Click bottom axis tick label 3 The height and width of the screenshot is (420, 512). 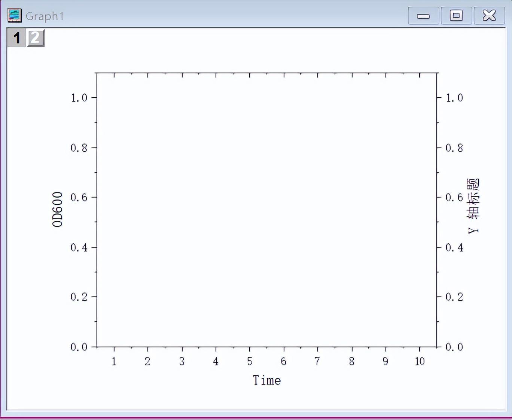pos(182,361)
